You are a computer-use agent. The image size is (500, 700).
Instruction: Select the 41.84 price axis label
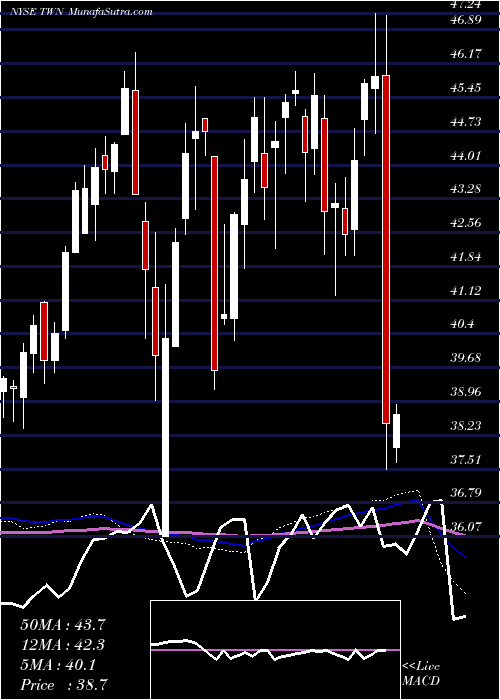tap(465, 257)
